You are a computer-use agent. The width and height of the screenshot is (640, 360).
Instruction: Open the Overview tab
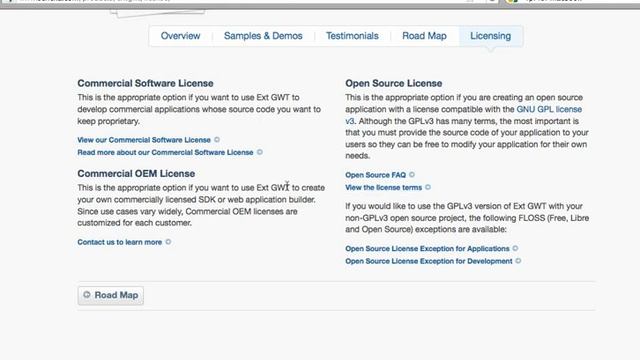(180, 36)
